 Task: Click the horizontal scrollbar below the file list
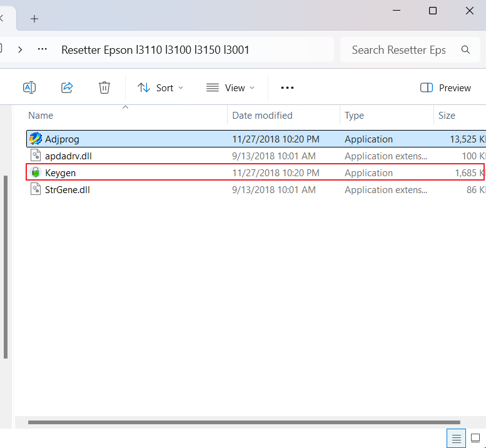tap(244, 422)
